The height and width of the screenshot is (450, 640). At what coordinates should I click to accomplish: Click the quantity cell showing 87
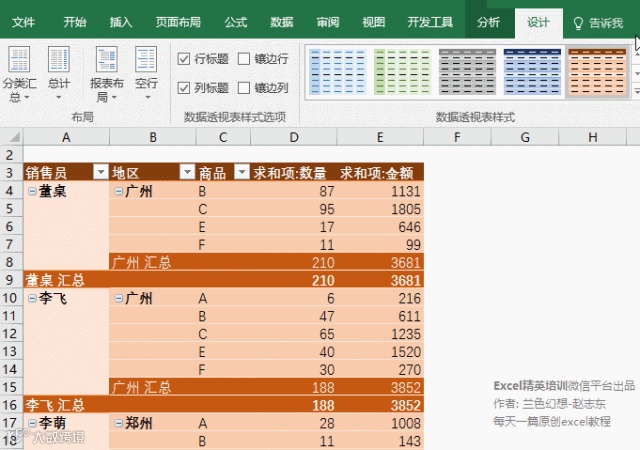click(293, 191)
